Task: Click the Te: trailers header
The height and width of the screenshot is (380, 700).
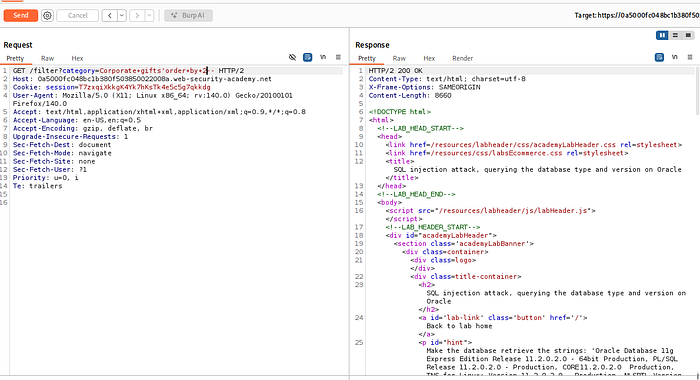Action: point(38,186)
